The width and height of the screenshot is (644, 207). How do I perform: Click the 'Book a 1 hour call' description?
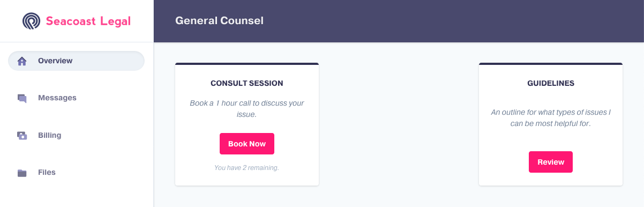click(x=247, y=108)
